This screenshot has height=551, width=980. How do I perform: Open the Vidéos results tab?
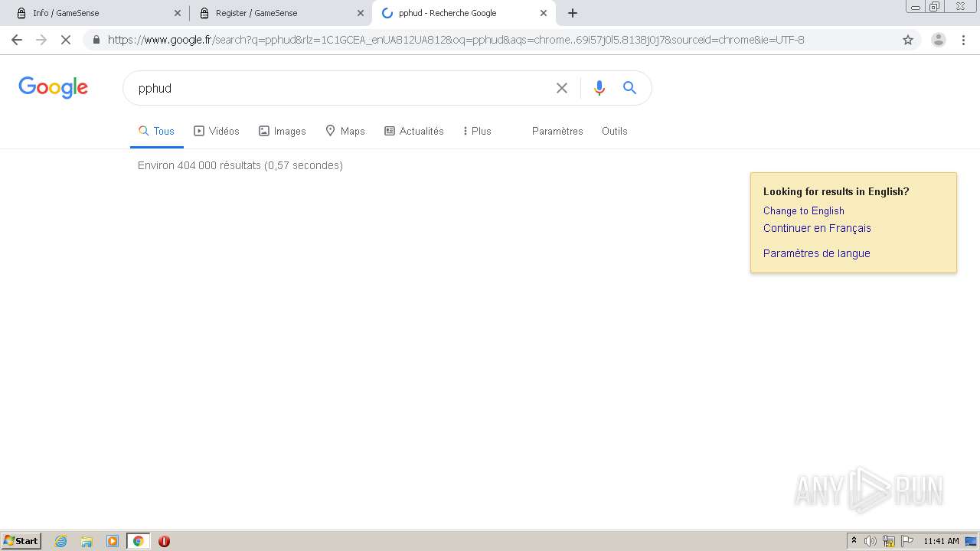coord(217,131)
